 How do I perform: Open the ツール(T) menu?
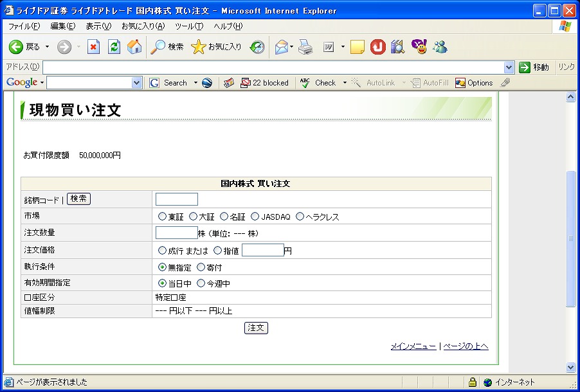(x=190, y=26)
